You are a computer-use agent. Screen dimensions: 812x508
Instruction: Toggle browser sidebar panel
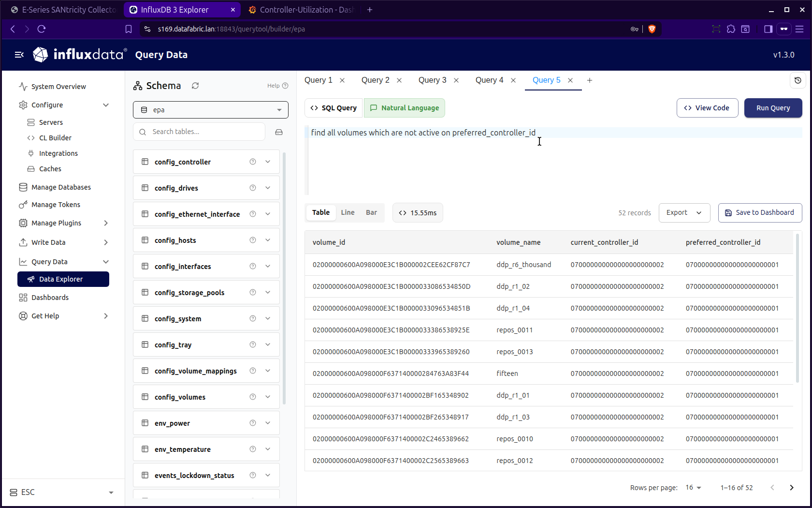point(768,29)
